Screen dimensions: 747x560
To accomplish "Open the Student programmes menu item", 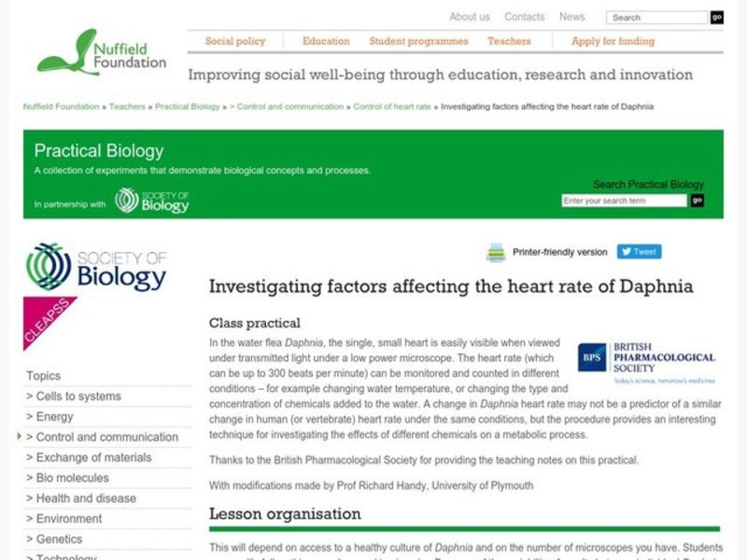I will pos(419,42).
